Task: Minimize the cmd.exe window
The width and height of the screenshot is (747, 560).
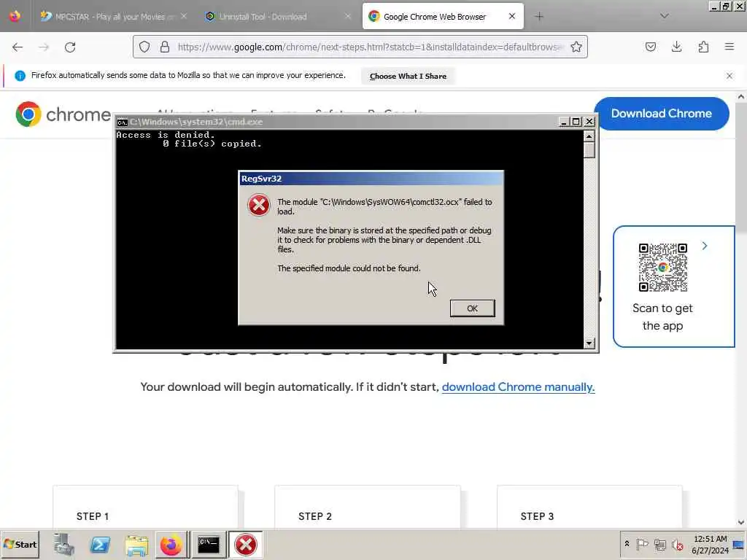Action: [564, 122]
